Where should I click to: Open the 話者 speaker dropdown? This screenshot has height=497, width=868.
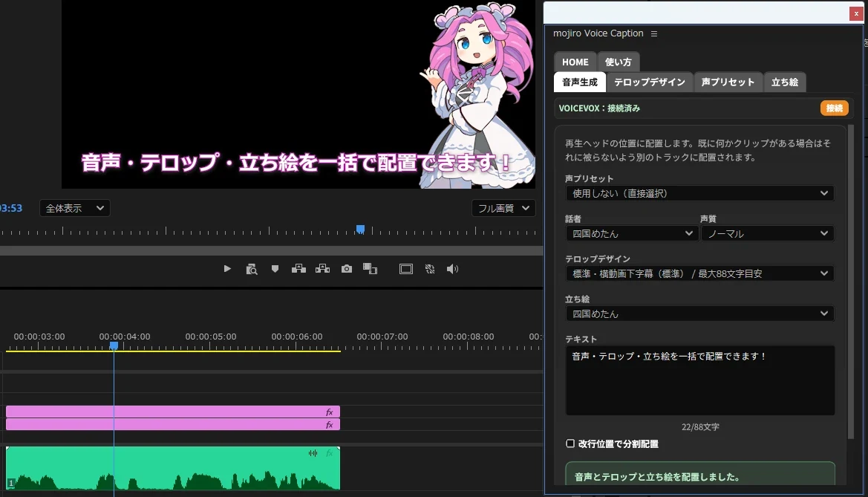pyautogui.click(x=632, y=233)
